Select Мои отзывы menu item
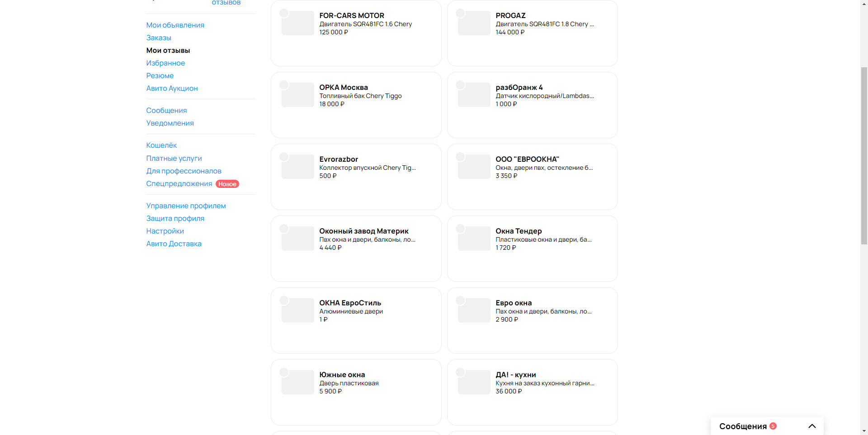868x435 pixels. click(x=168, y=50)
